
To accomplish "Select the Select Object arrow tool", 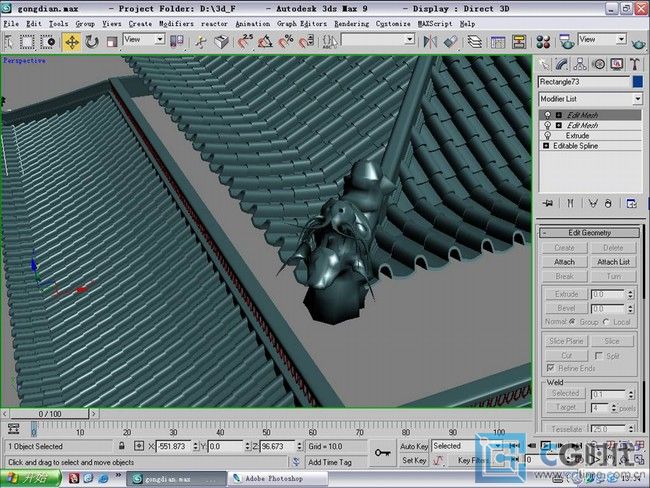I will 8,41.
